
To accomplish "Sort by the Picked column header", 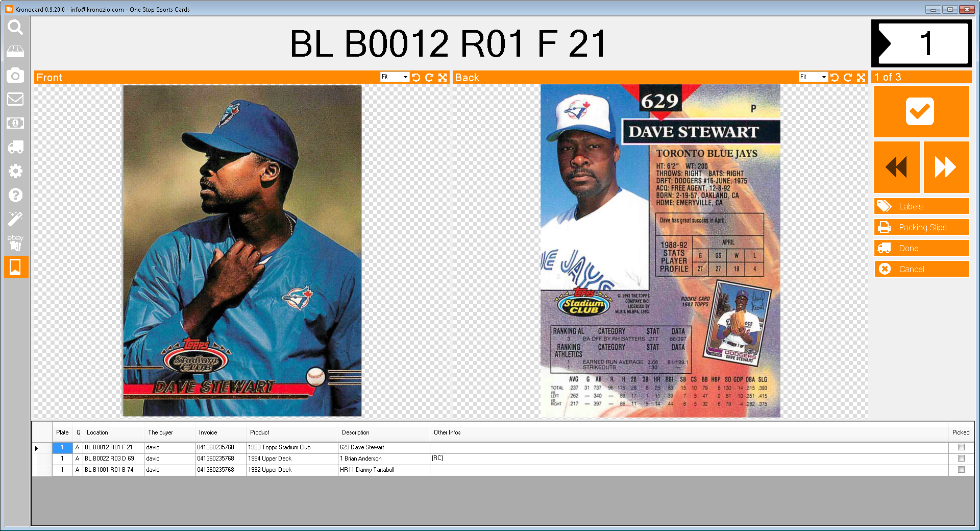I will (x=961, y=432).
